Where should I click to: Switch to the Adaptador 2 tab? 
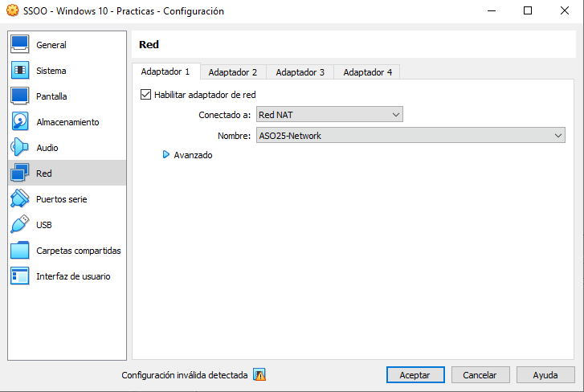point(233,72)
